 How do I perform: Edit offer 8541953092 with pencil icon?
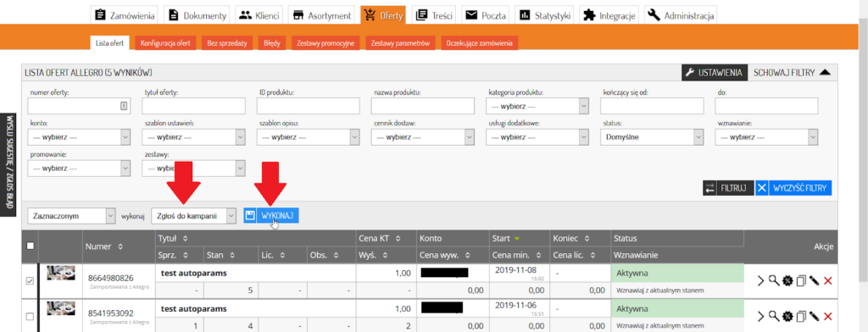pyautogui.click(x=814, y=317)
